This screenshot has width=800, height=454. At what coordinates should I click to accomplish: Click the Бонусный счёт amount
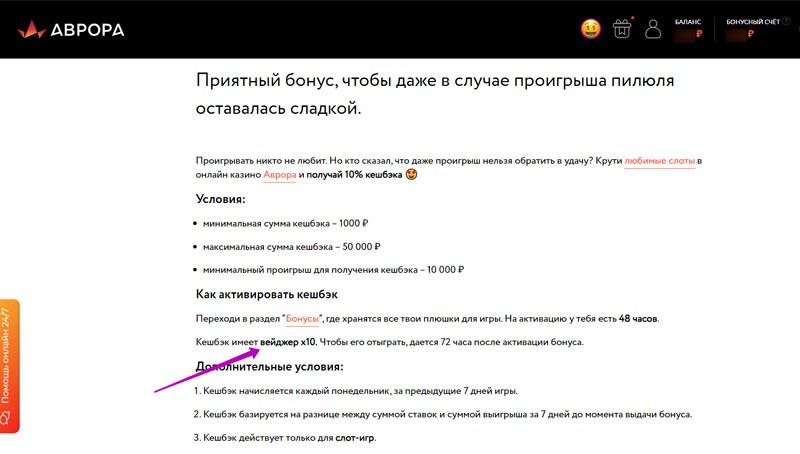coord(740,34)
